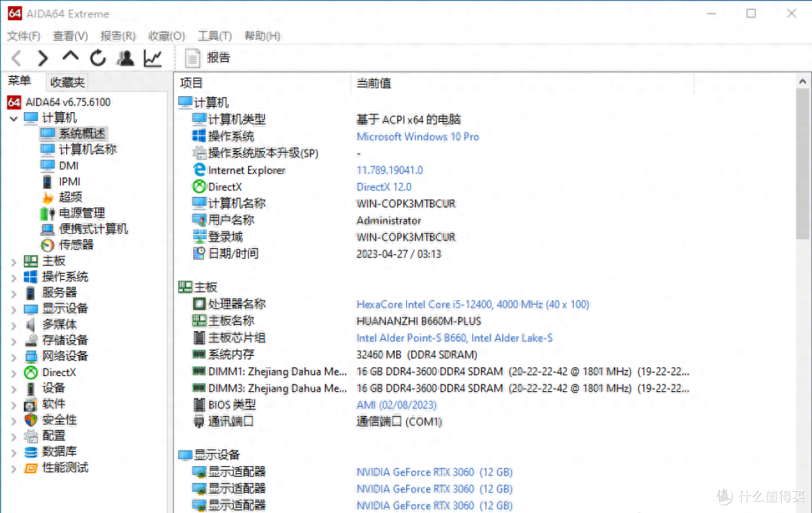
Task: Expand the 主板 tree node
Action: [x=14, y=263]
